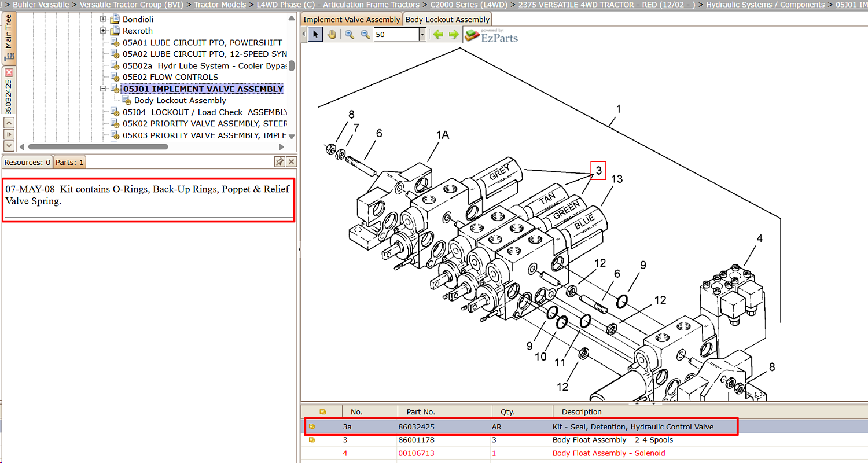Pin the Resources/Parts panel
The height and width of the screenshot is (463, 868).
click(279, 162)
